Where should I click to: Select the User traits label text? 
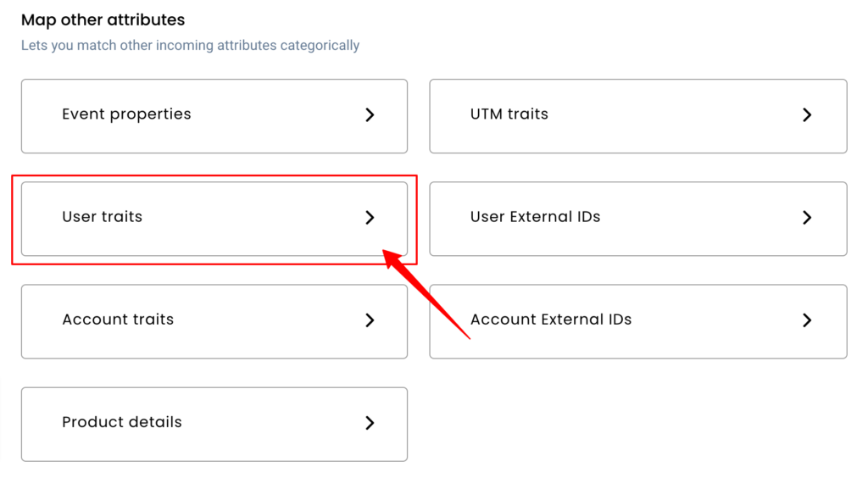coord(103,217)
